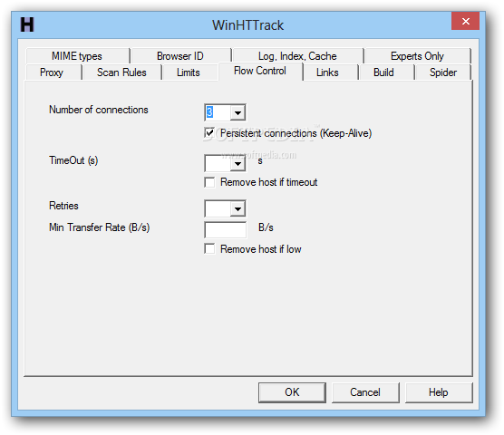Switch to the Scan Rules tab
This screenshot has height=435, width=504.
(121, 72)
